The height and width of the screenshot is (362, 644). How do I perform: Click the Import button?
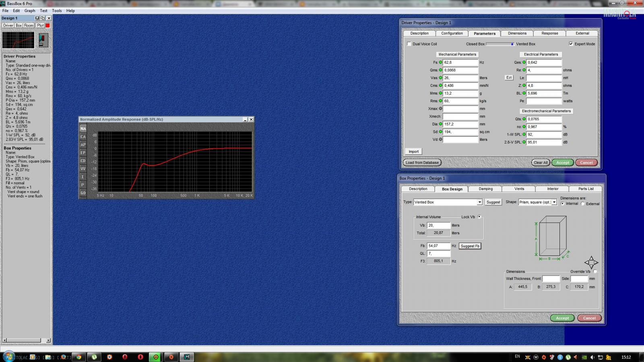click(414, 152)
